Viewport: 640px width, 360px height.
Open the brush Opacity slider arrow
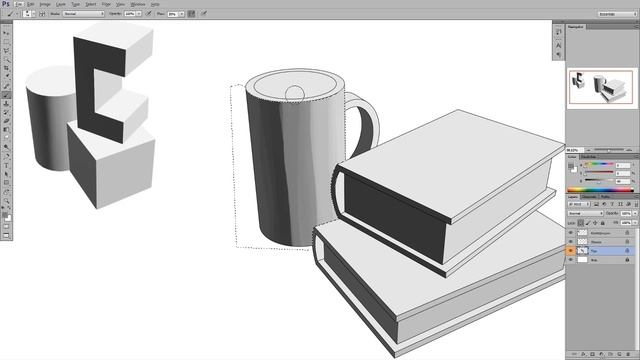click(x=139, y=14)
